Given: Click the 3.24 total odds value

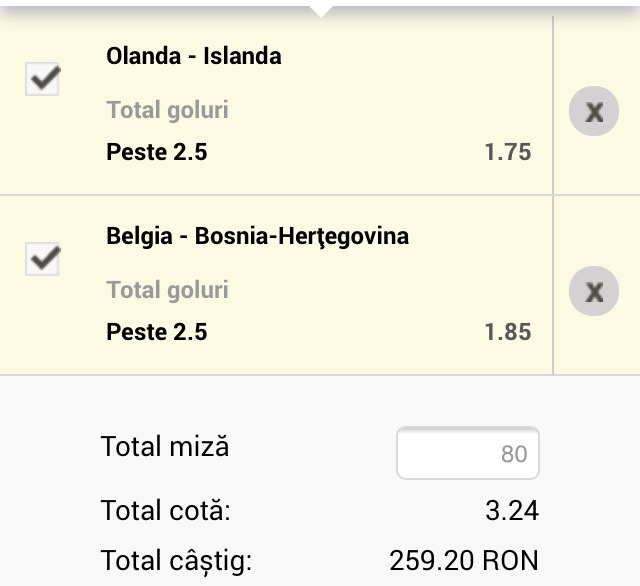Looking at the screenshot, I should (x=511, y=511).
